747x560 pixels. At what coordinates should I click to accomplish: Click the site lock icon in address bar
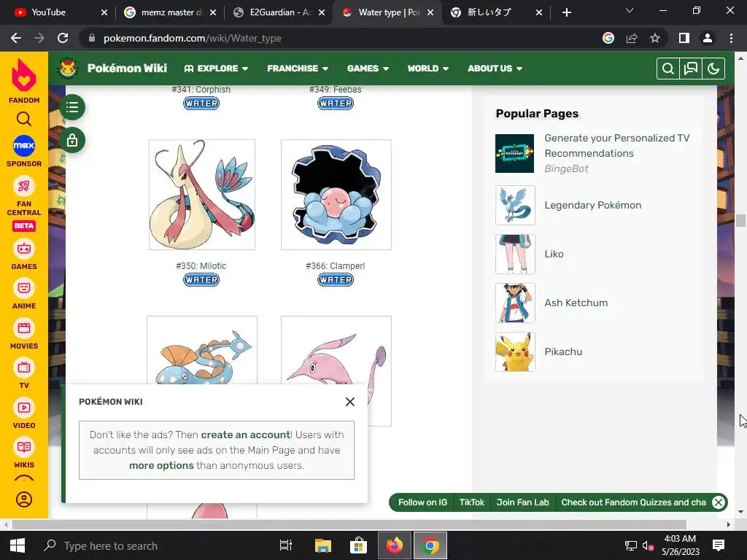(x=92, y=38)
